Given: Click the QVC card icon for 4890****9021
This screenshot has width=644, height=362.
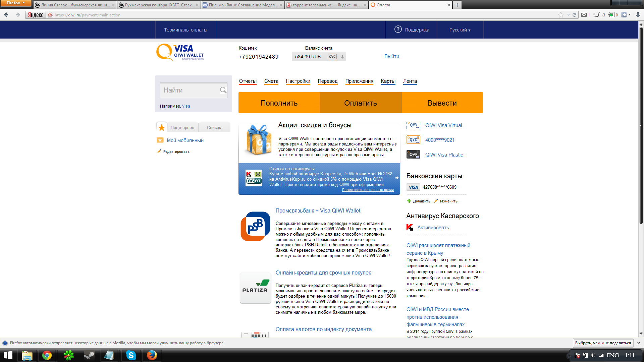Looking at the screenshot, I should click(x=413, y=140).
